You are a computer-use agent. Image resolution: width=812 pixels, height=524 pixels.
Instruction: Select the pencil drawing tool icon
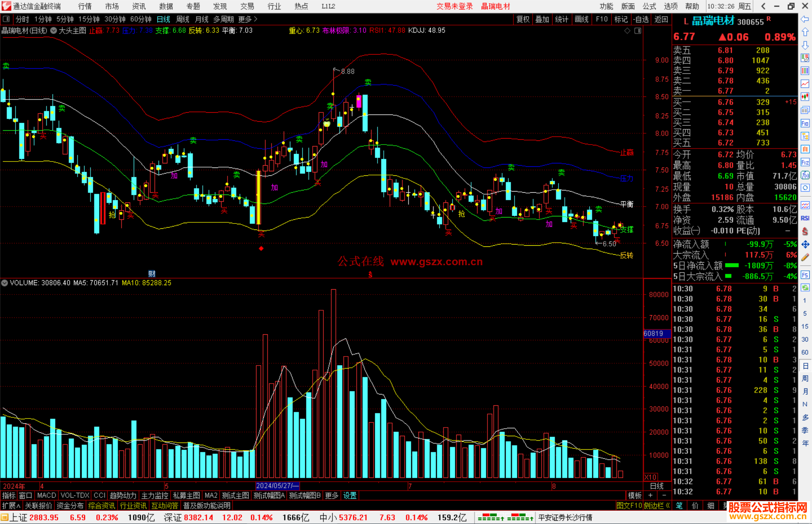805,257
